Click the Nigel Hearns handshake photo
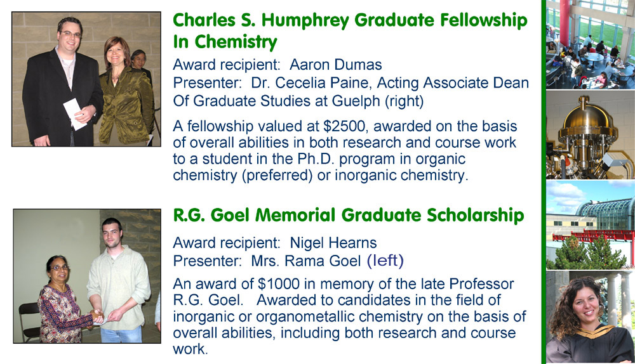This screenshot has width=635, height=364. 86,276
